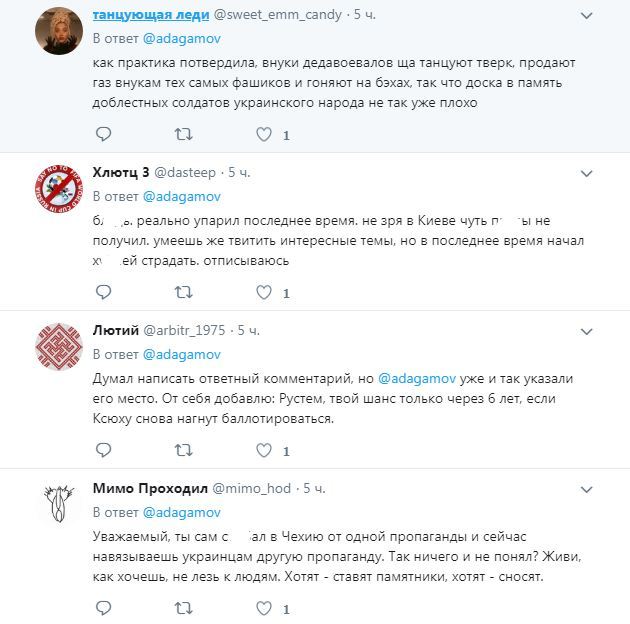The image size is (630, 624).
Task: Retweet the tweet by танцующая леди
Action: [x=183, y=134]
